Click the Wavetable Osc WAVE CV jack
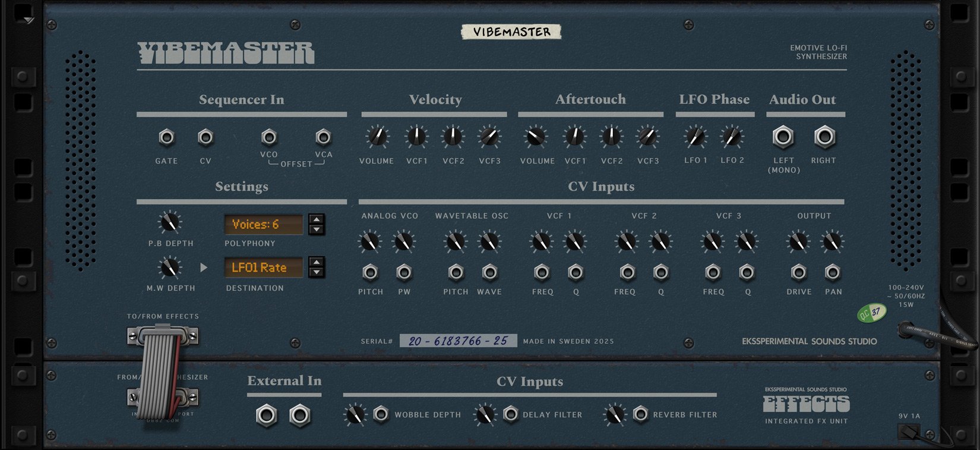This screenshot has height=450, width=980. 489,272
